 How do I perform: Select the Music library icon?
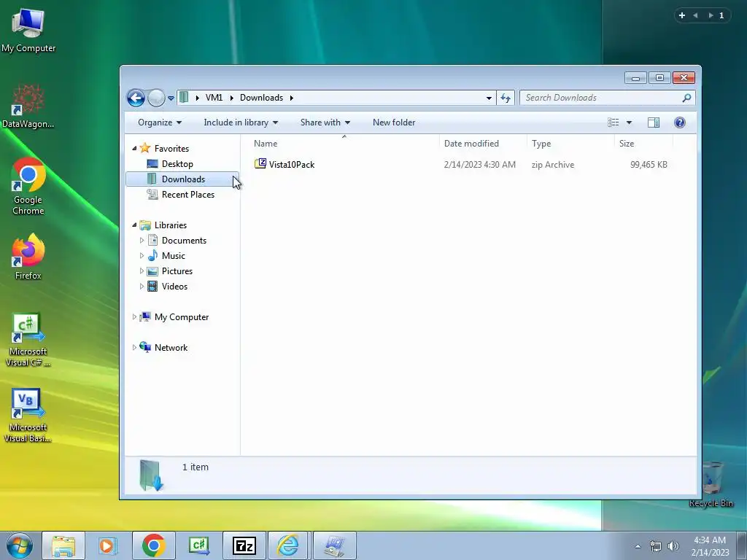tap(152, 255)
